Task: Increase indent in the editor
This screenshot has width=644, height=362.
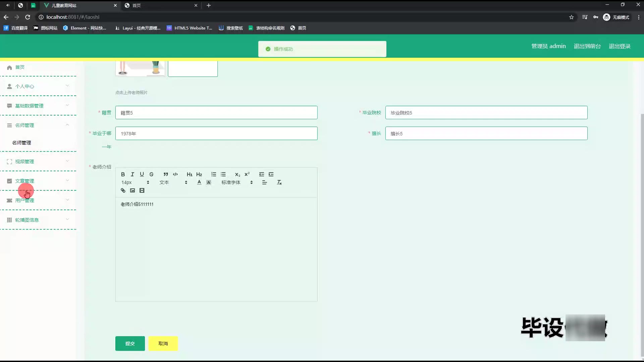Action: 271,174
